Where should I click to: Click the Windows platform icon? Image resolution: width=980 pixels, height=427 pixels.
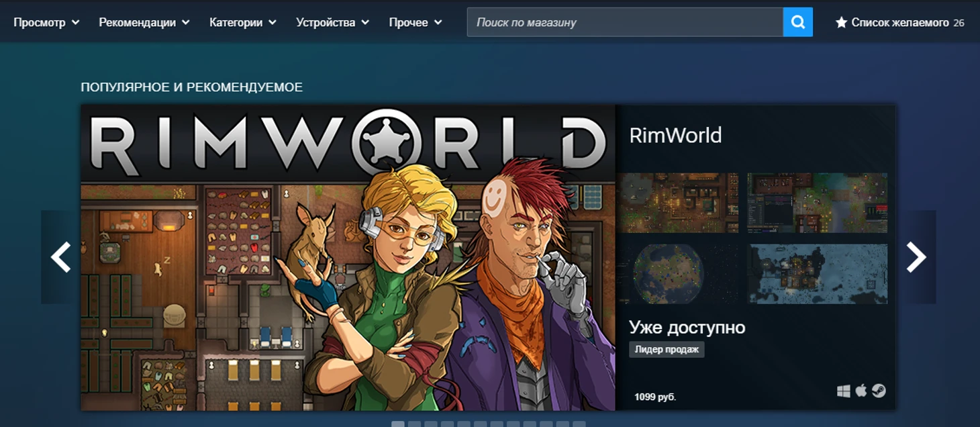pyautogui.click(x=844, y=391)
